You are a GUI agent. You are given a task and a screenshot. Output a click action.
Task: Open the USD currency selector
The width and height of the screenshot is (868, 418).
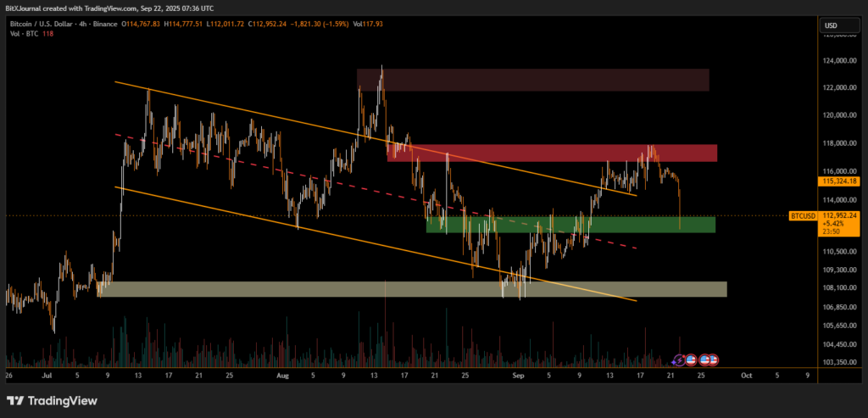830,25
